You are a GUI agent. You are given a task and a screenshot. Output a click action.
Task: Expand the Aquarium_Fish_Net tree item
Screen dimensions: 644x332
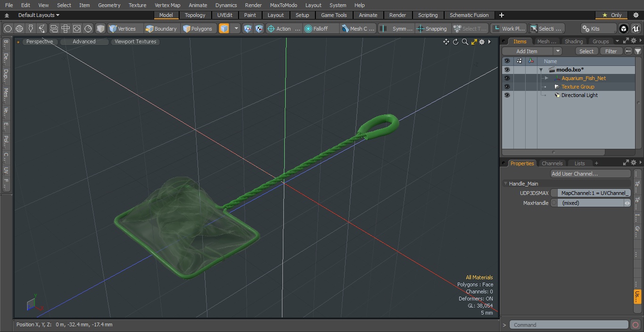(546, 78)
